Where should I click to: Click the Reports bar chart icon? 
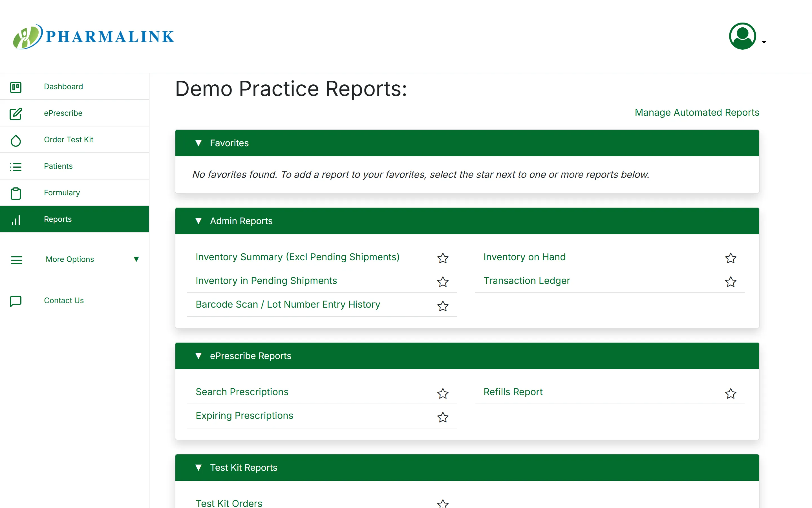coord(16,220)
